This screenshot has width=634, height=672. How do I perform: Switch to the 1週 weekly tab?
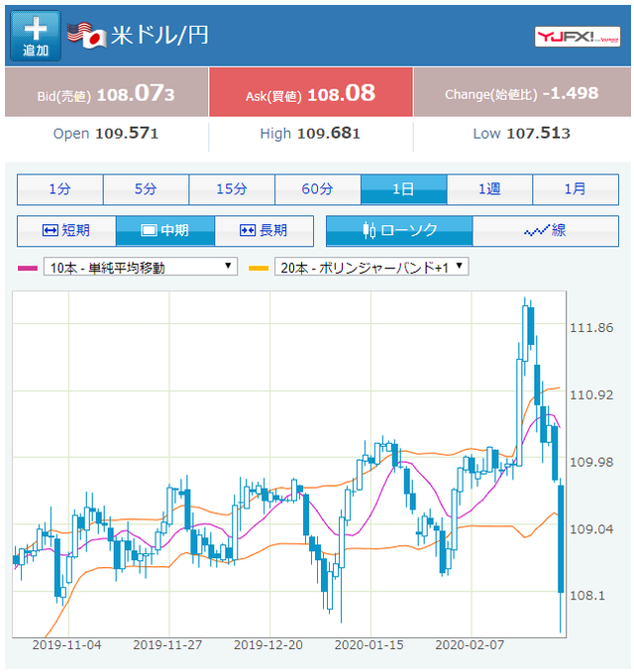tap(489, 189)
